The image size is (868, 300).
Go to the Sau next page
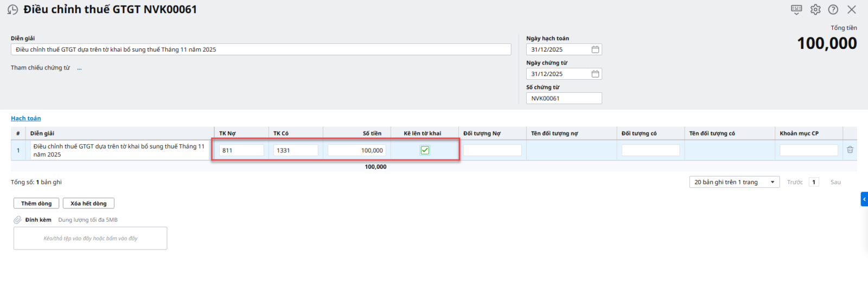(x=835, y=182)
